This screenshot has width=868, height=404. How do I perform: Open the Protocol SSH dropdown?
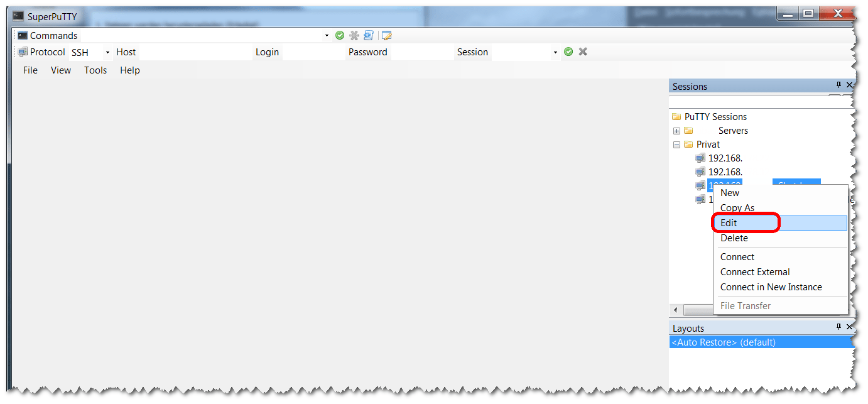[x=107, y=53]
